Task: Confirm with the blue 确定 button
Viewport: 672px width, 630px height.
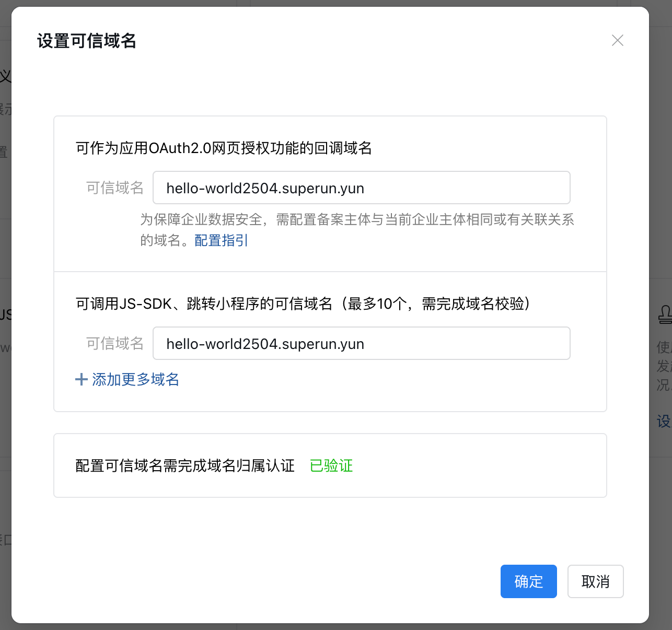Action: coord(528,581)
